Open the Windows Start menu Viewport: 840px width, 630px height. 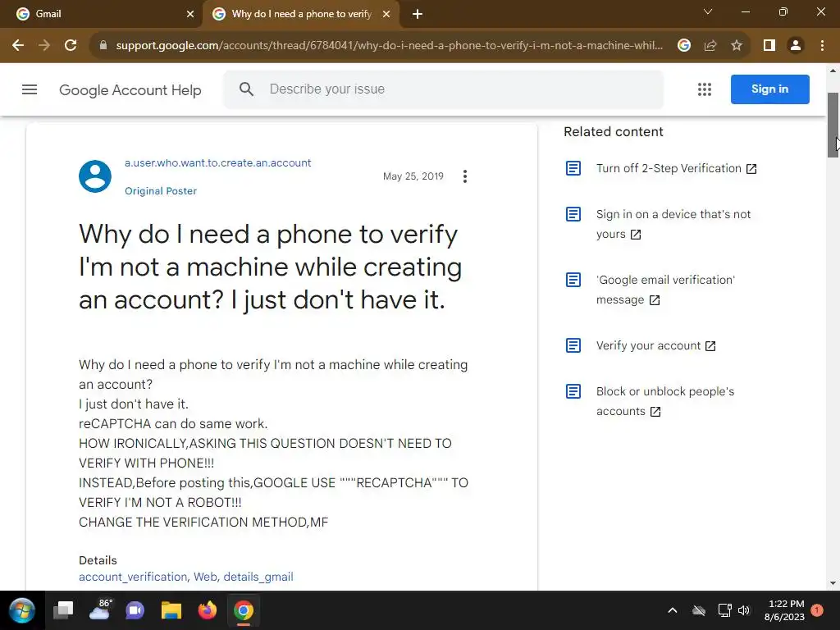click(22, 610)
